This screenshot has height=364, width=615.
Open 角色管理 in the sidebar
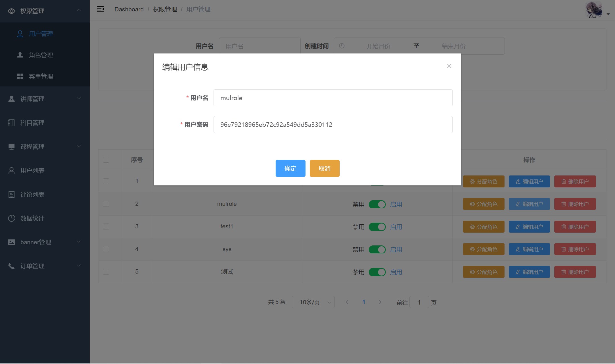point(41,55)
